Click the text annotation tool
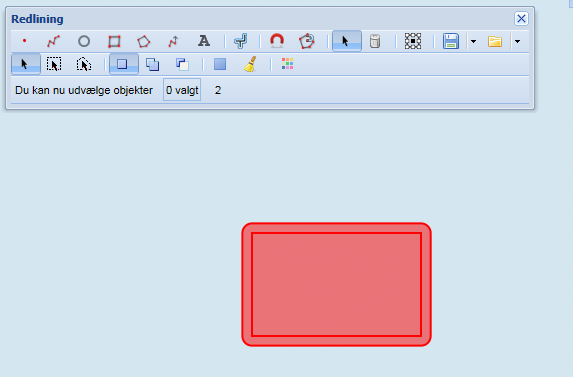The height and width of the screenshot is (377, 573). (x=204, y=41)
